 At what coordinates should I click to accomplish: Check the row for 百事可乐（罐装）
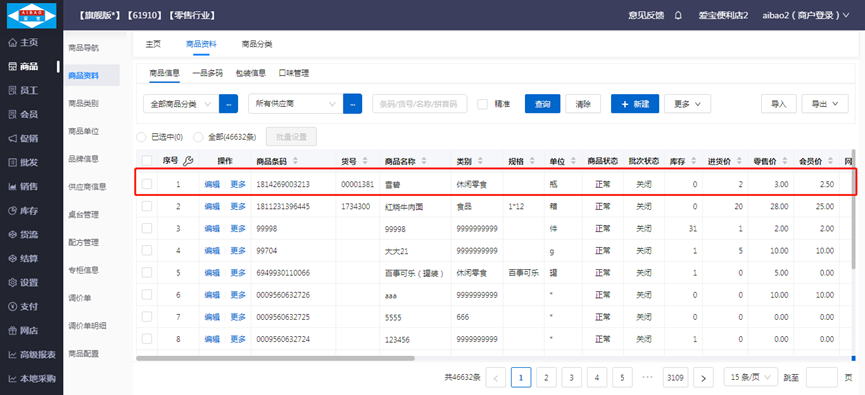pyautogui.click(x=147, y=272)
